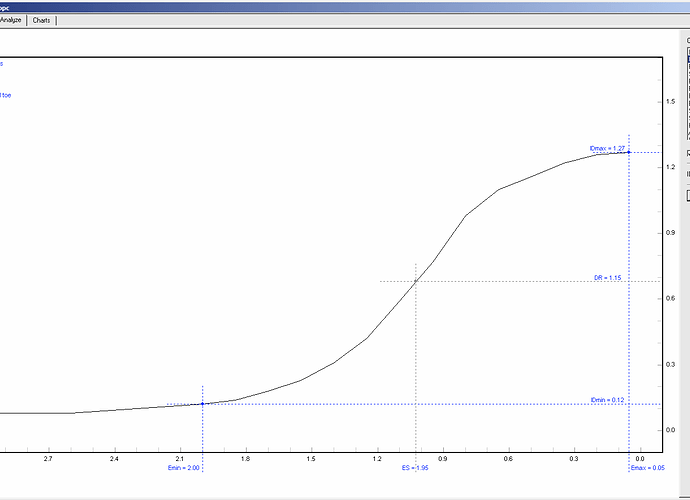The image size is (690, 500).
Task: Select the IDmax point marker on curve
Action: (x=628, y=152)
